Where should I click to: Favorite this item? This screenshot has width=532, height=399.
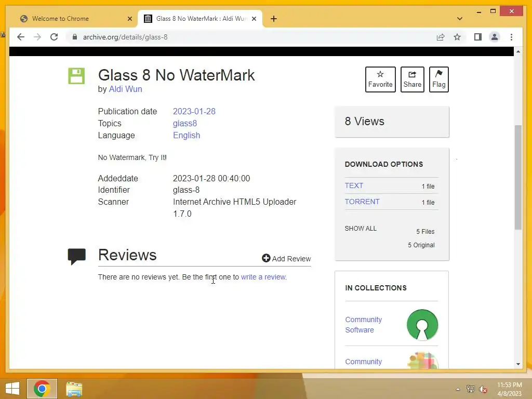(x=380, y=79)
